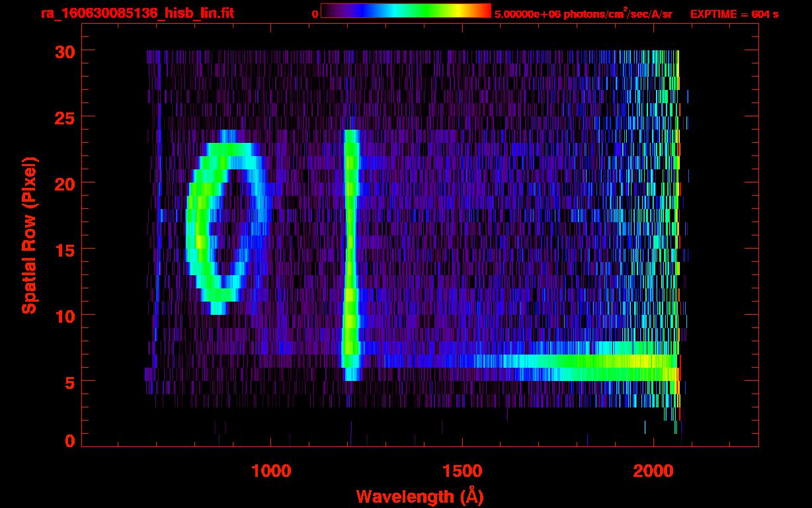Select the colorbar minimum value 0 label
The height and width of the screenshot is (508, 812).
(x=315, y=14)
